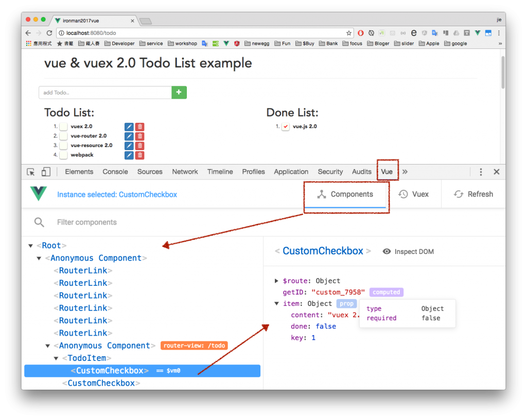Select the first RouterLink tree row
Screen dimensions: 527x420
coord(83,270)
